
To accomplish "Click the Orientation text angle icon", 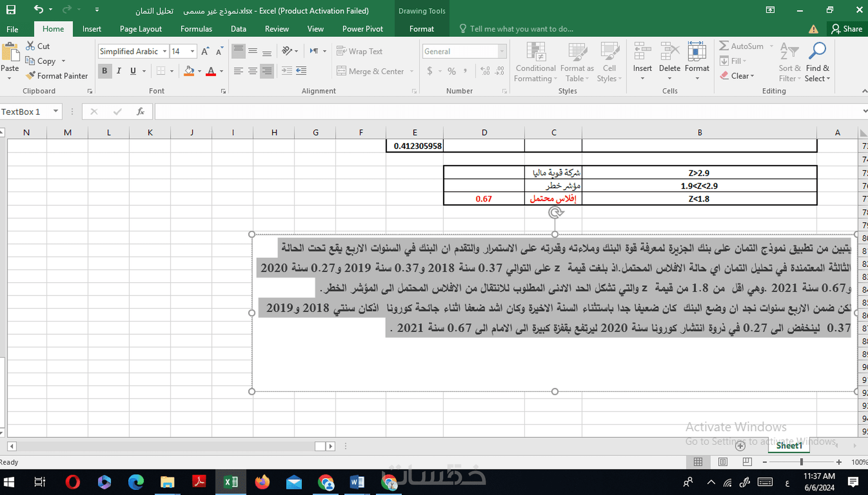I will point(287,51).
